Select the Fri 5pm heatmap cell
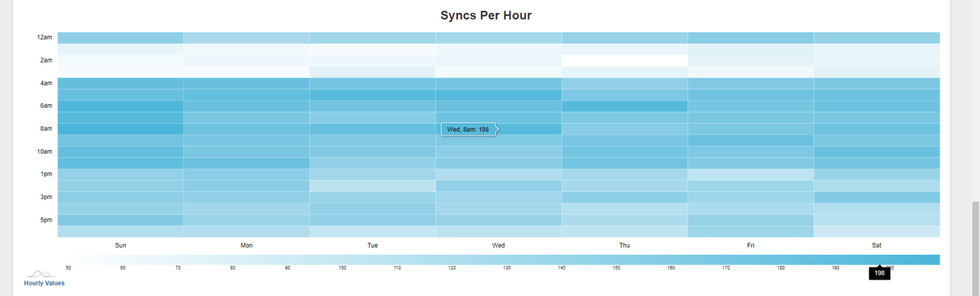The image size is (980, 296). click(750, 220)
